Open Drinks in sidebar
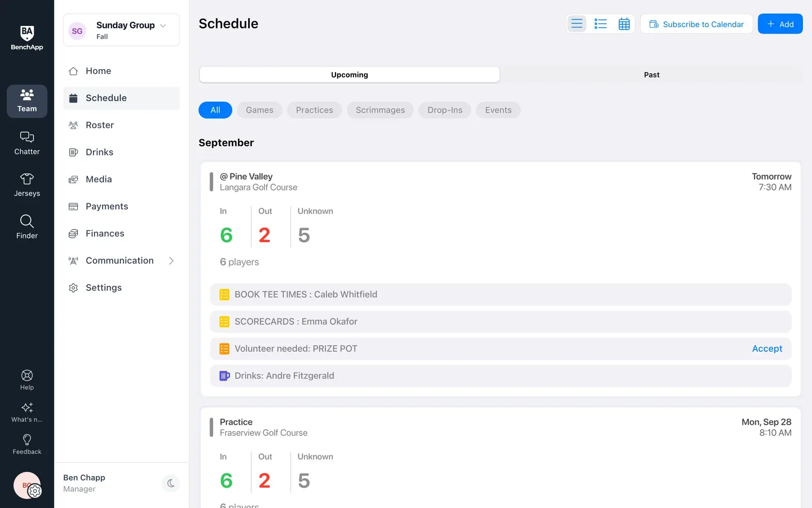Image resolution: width=812 pixels, height=508 pixels. tap(121, 152)
